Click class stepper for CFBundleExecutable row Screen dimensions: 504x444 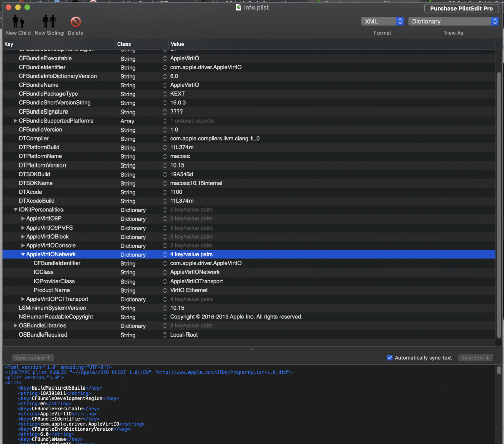click(x=165, y=58)
